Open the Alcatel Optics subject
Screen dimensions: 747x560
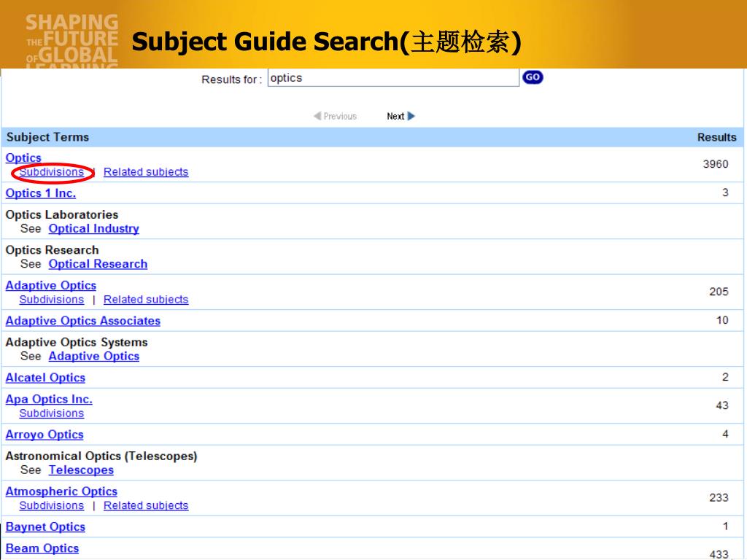tap(45, 378)
